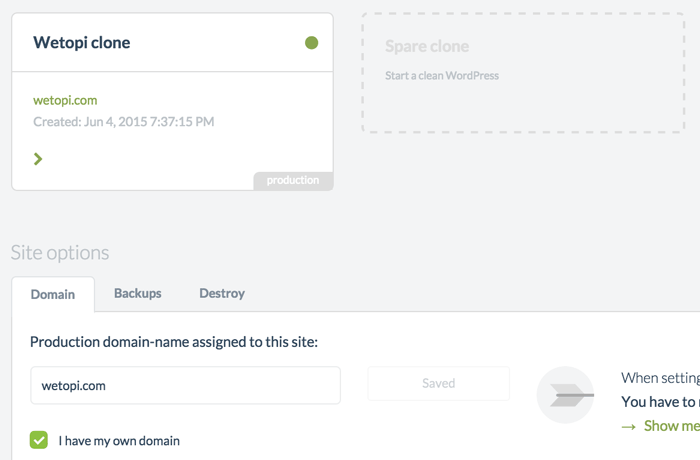The height and width of the screenshot is (460, 700).
Task: Click the I have my own domain label
Action: coord(119,441)
